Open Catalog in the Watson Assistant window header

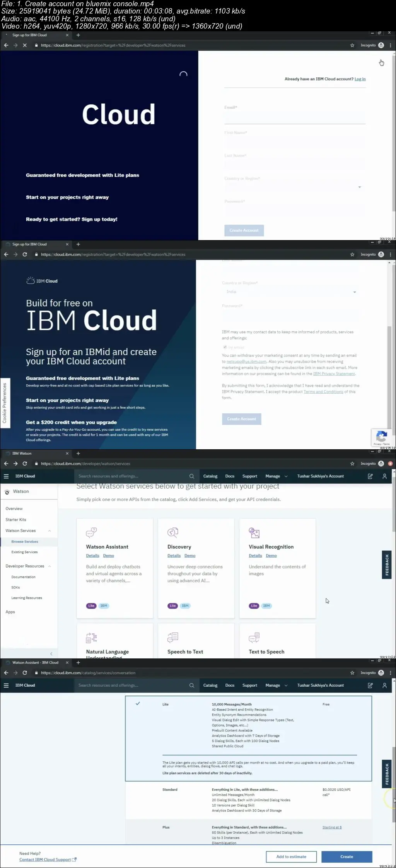(210, 685)
